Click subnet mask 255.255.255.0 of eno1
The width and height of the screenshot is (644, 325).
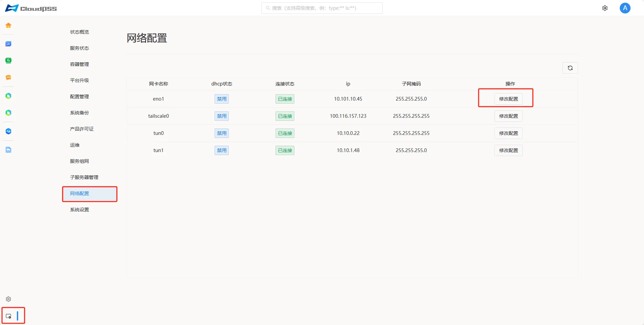click(x=411, y=99)
